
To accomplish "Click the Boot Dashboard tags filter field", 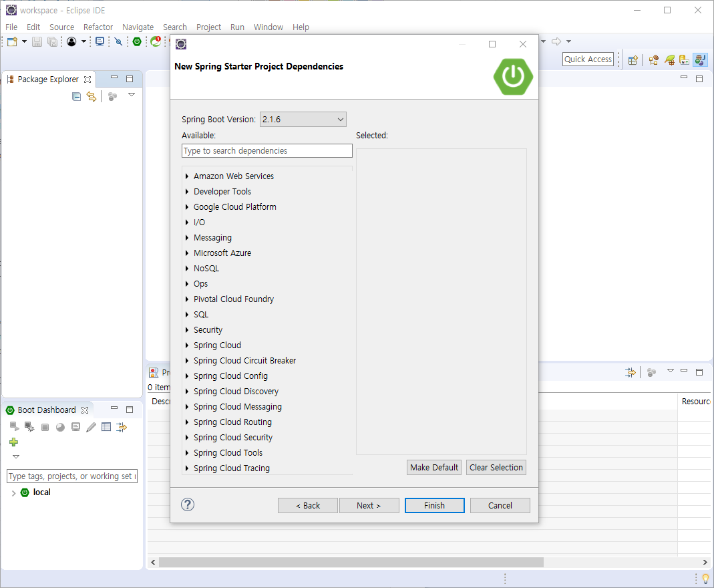I will click(x=72, y=476).
